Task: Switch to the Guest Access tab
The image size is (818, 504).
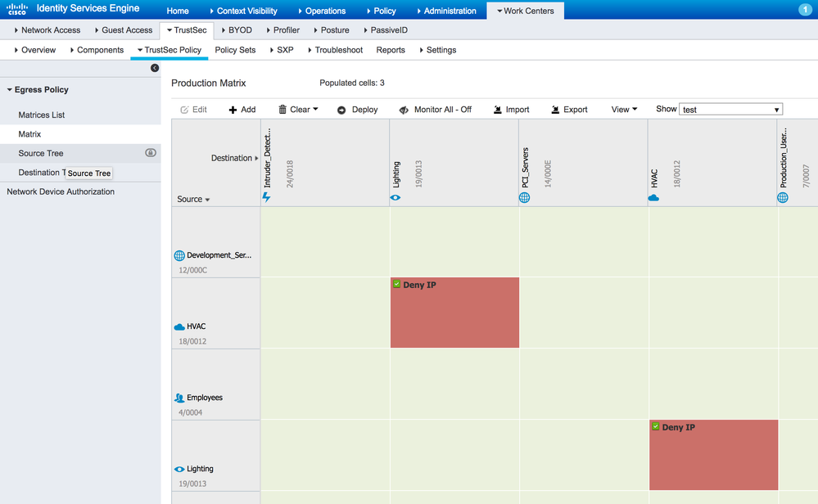Action: click(124, 30)
